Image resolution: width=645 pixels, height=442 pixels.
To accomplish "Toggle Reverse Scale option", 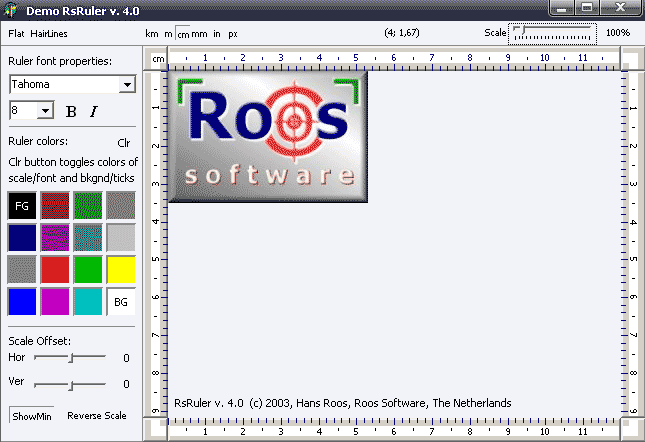I will point(97,416).
